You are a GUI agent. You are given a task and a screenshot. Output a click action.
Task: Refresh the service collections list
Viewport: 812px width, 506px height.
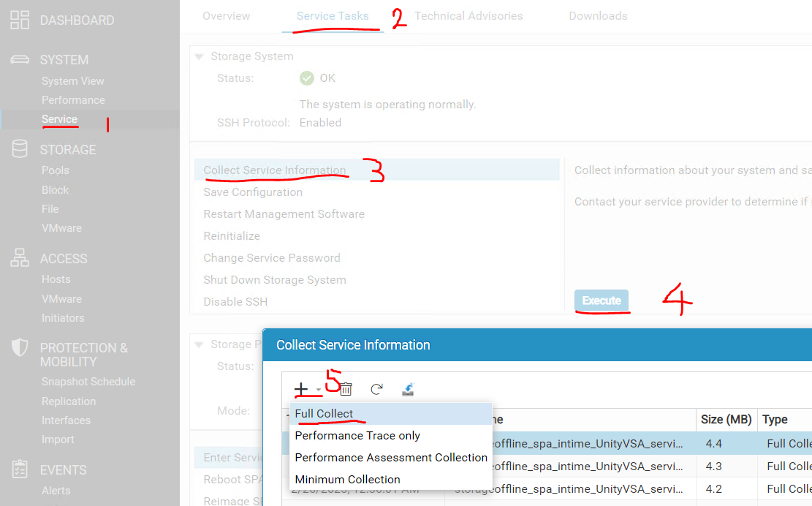(x=376, y=389)
